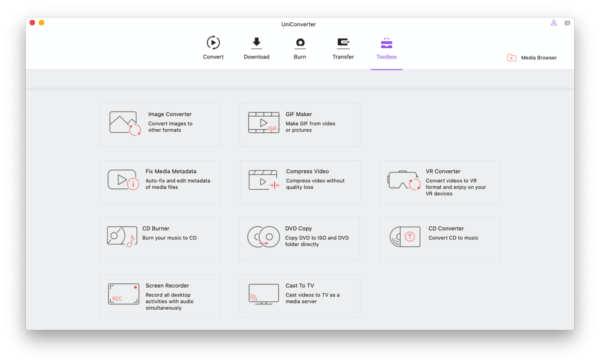Click the DVD Copy double-disc icon
Image resolution: width=600 pixels, height=364 pixels.
point(263,237)
